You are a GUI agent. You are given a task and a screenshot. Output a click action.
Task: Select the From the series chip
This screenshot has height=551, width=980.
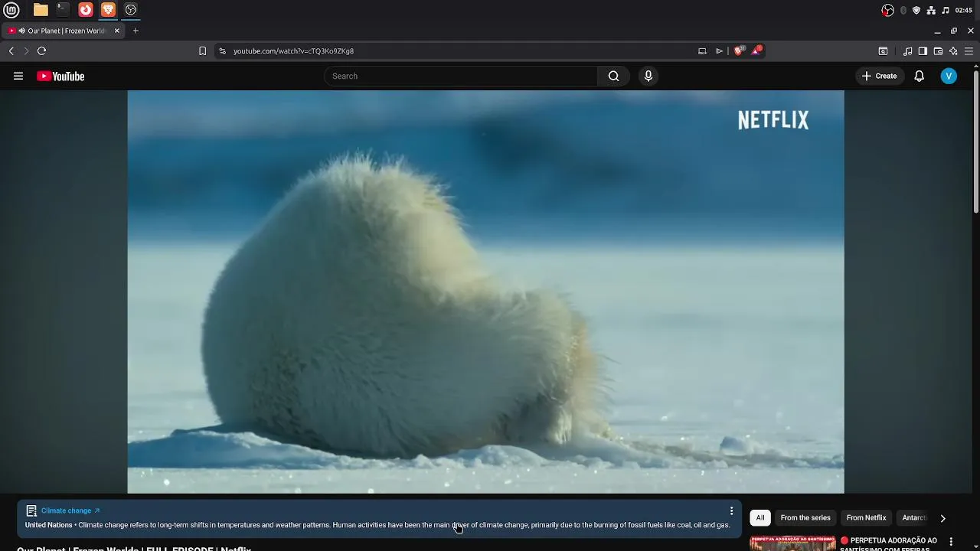click(805, 518)
